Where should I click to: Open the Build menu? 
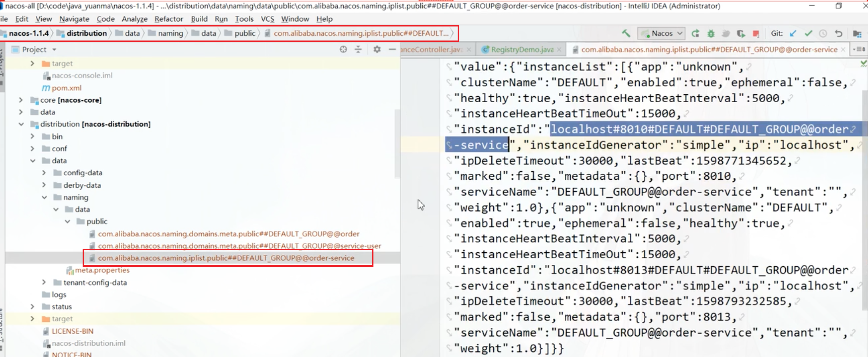click(199, 19)
